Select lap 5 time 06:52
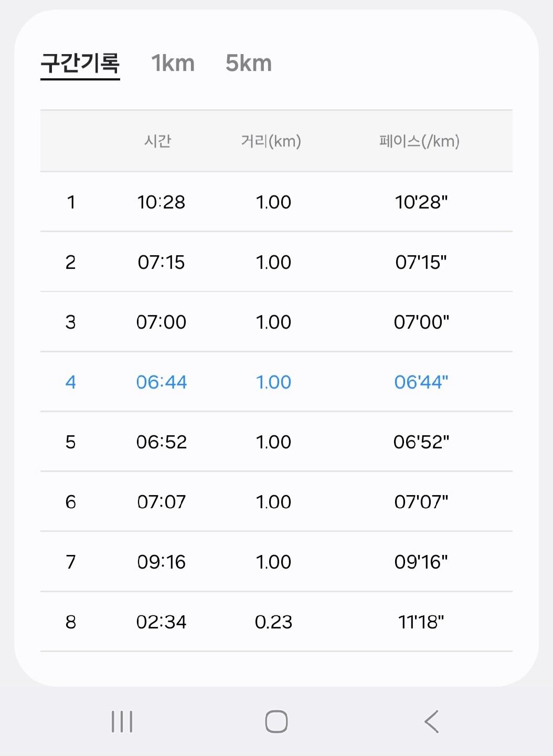The image size is (553, 756). (161, 442)
